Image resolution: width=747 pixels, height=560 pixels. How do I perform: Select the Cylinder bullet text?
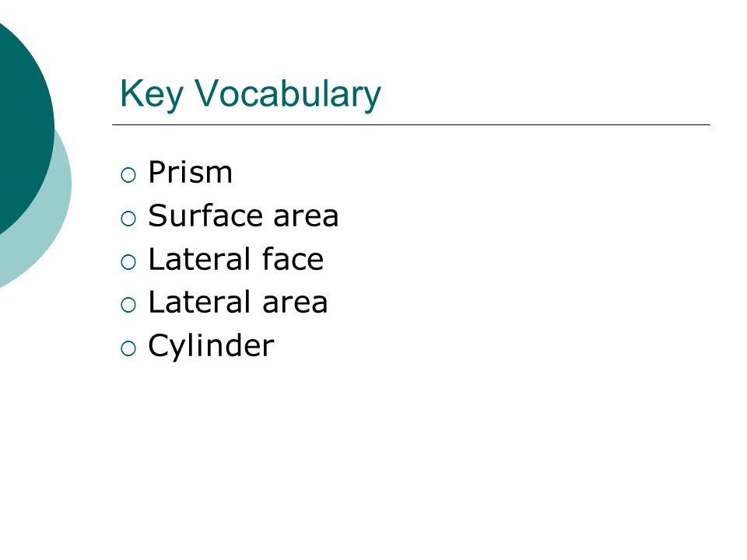pyautogui.click(x=211, y=347)
